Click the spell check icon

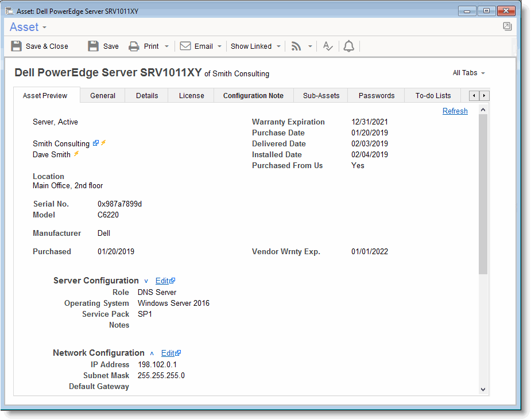[327, 46]
